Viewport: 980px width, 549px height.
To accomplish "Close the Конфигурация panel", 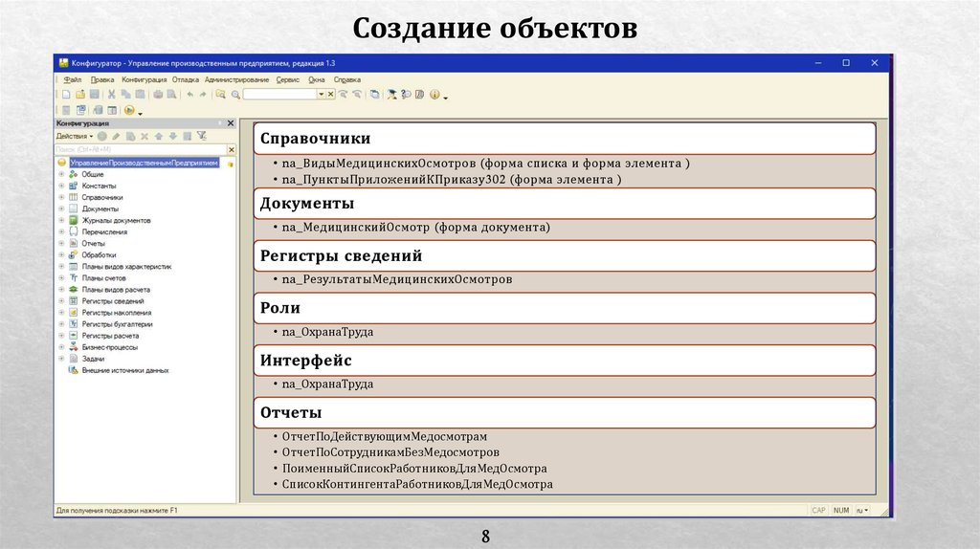I will (230, 123).
